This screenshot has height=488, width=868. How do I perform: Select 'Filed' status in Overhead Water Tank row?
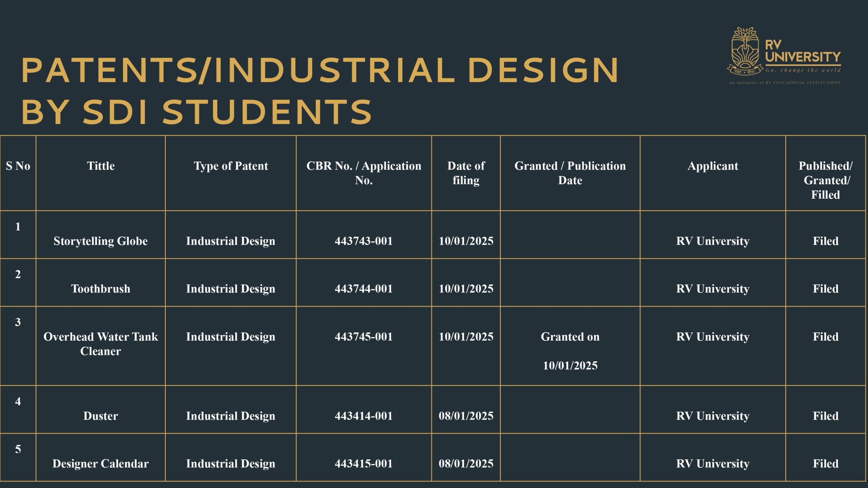pos(825,337)
